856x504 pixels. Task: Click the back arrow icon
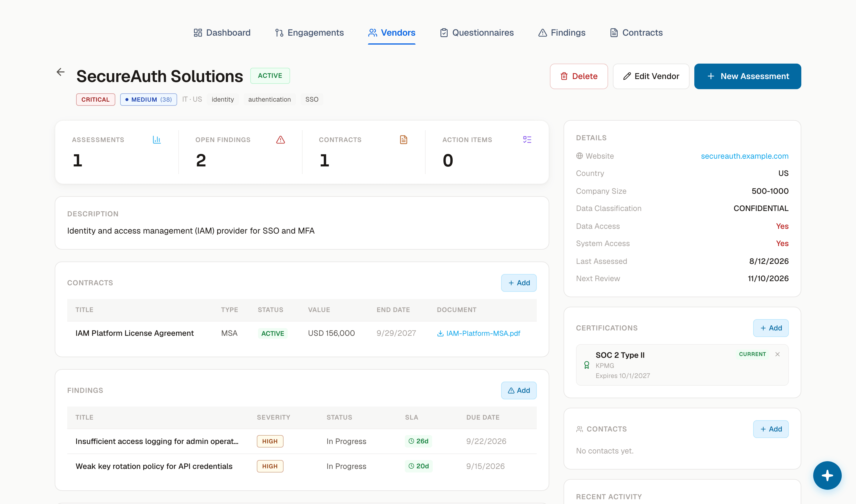(60, 72)
